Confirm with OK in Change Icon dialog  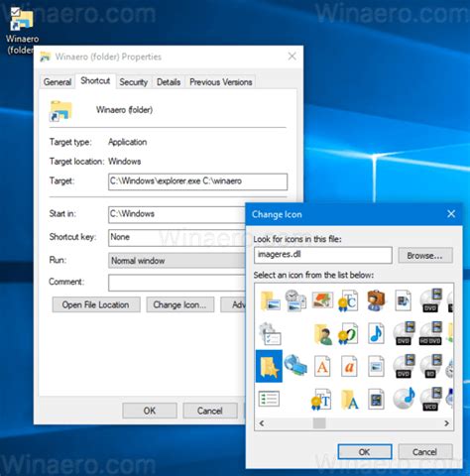pyautogui.click(x=365, y=452)
